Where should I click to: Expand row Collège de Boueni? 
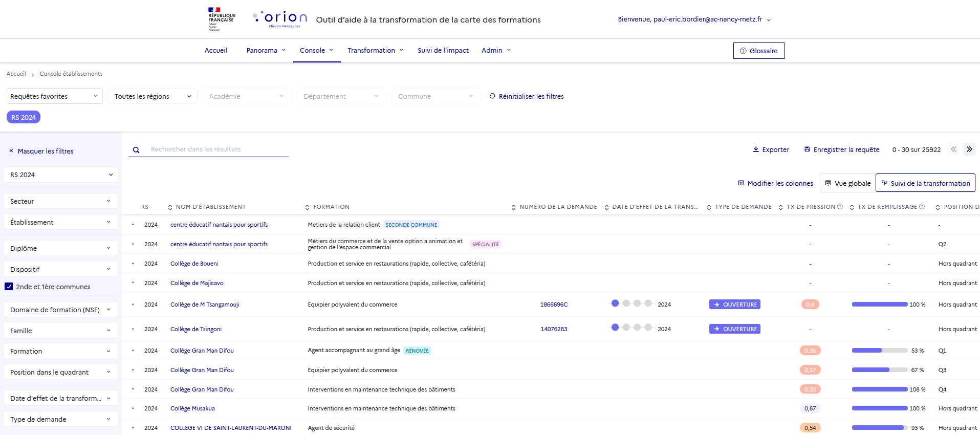coord(133,264)
